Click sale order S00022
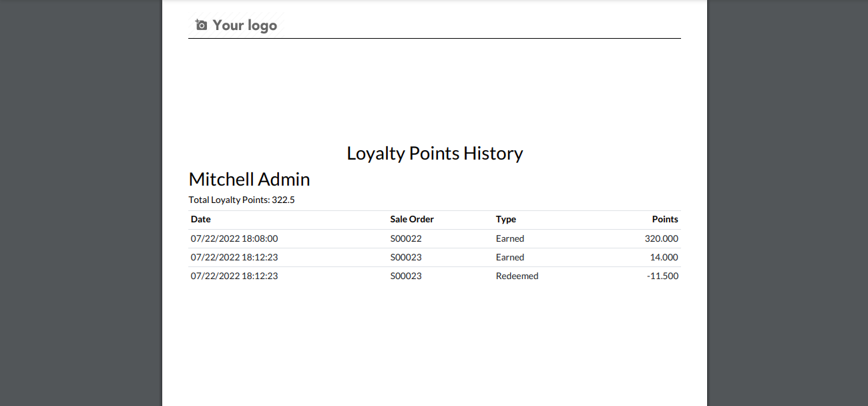 pos(406,238)
